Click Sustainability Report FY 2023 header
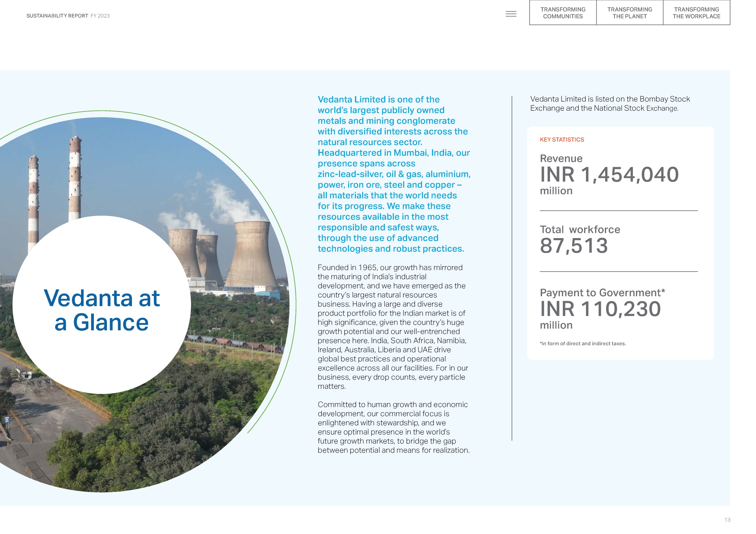This screenshot has width=756, height=534. point(68,16)
